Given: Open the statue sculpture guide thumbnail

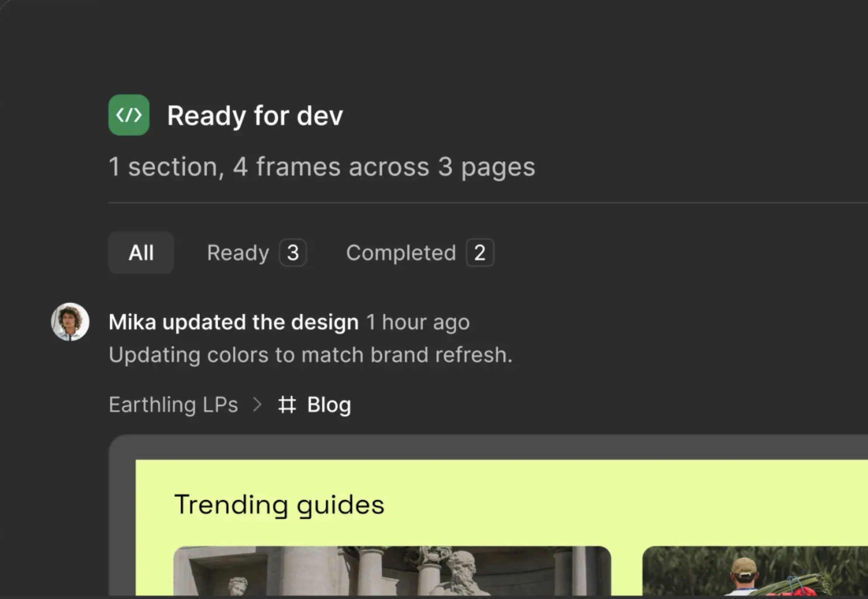Looking at the screenshot, I should point(392,571).
